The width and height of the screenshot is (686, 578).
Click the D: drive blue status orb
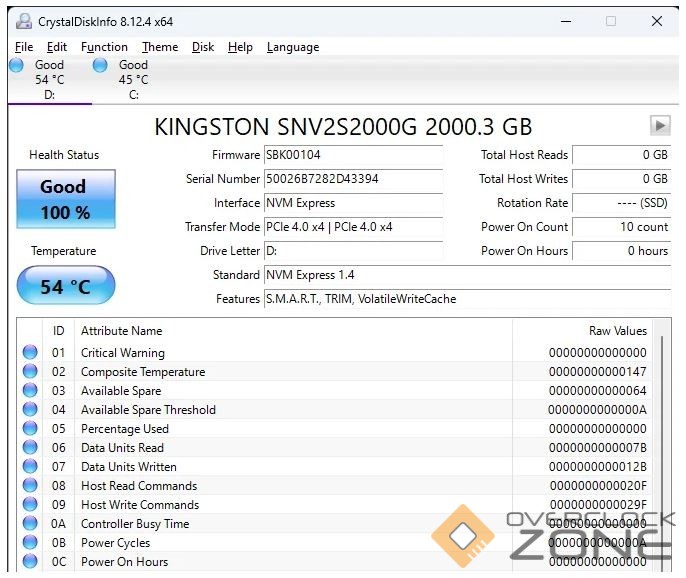click(x=16, y=65)
